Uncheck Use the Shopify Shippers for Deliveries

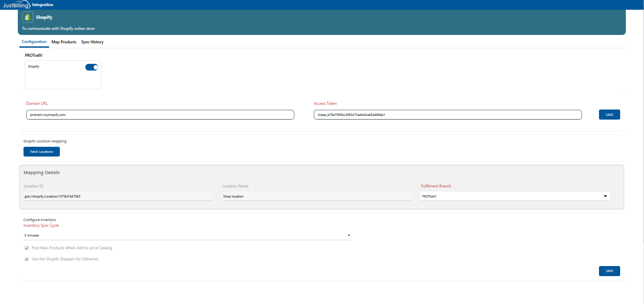[x=27, y=259]
